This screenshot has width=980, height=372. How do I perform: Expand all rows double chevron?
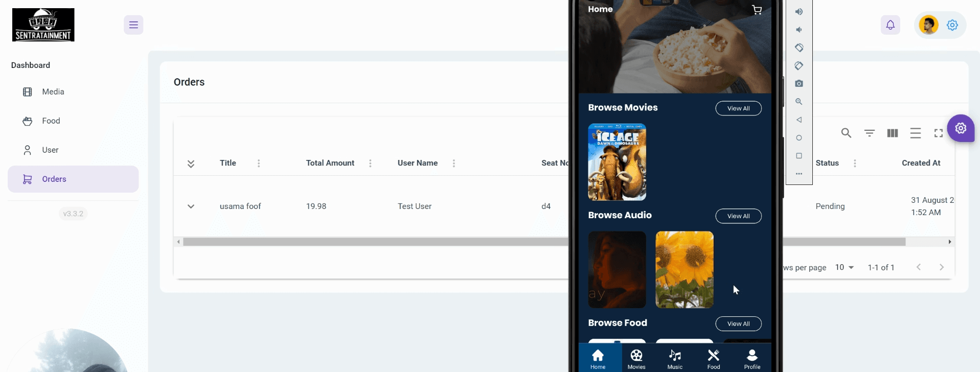point(191,164)
